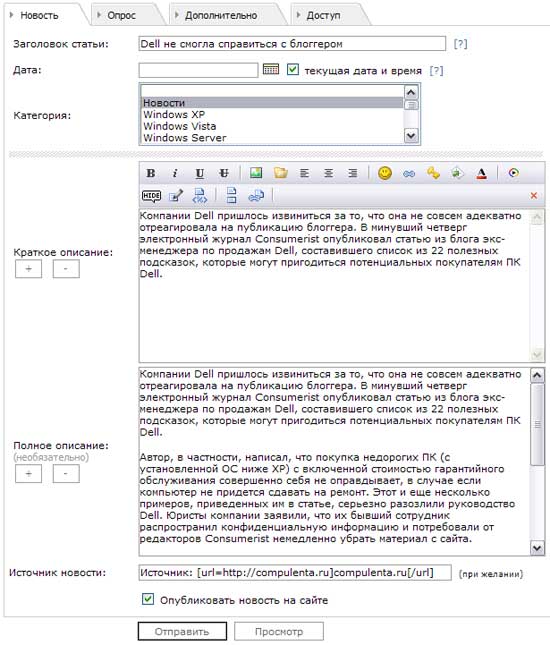Image resolution: width=550 pixels, height=645 pixels.
Task: Select the Windows Server category
Action: [272, 137]
